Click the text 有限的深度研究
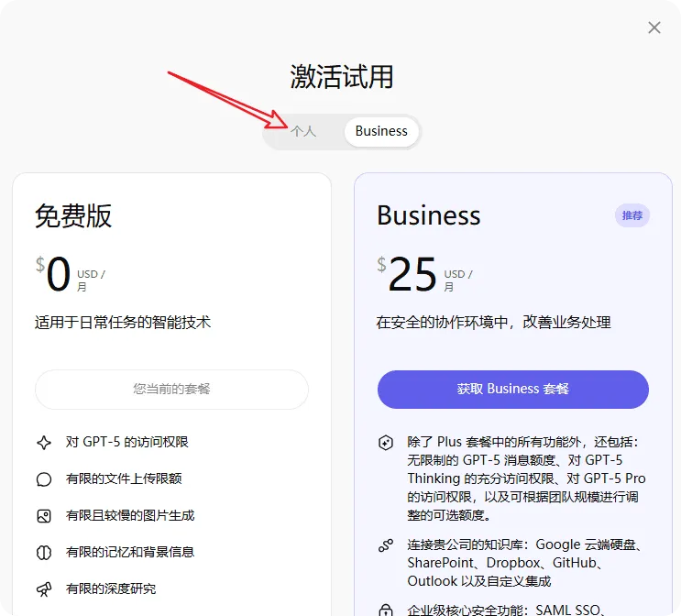The width and height of the screenshot is (681, 616). (111, 589)
